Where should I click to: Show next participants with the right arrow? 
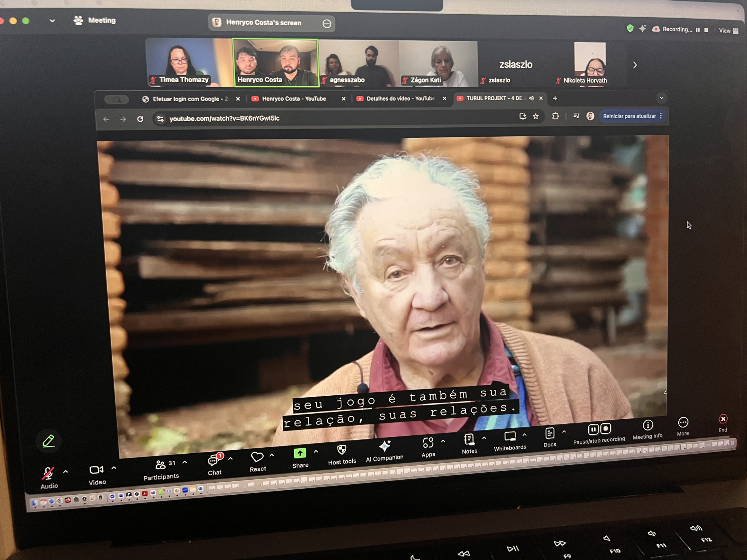click(635, 65)
